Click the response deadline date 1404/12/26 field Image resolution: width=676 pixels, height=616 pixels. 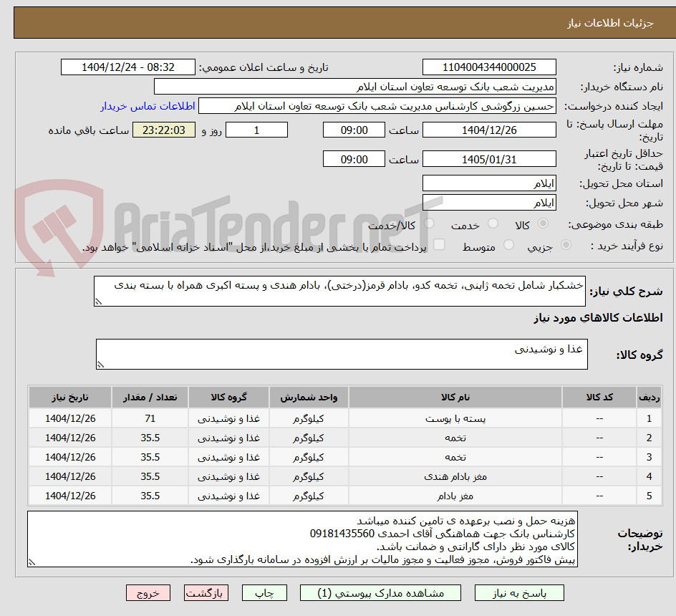click(x=489, y=130)
